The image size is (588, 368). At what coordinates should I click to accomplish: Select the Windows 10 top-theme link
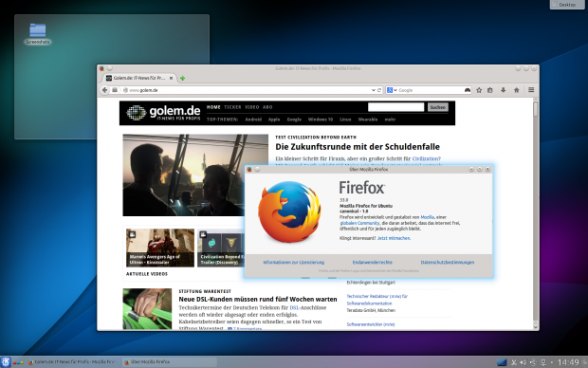[x=321, y=120]
